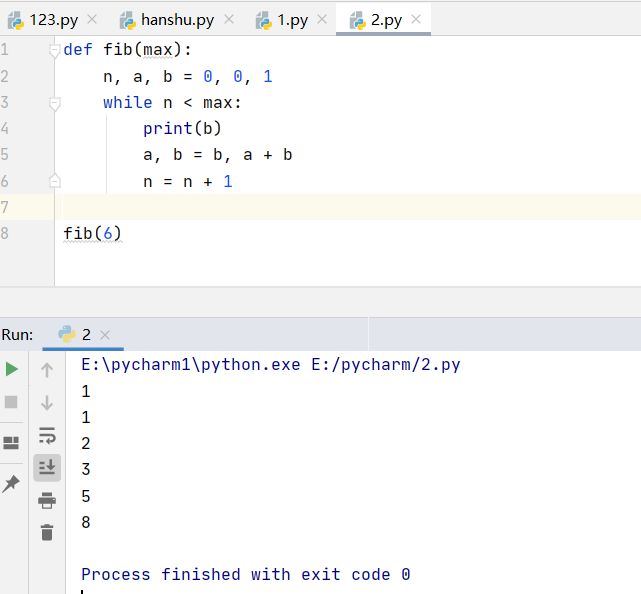Toggle soft-wrap in console output
Screen dimensions: 641x594
coord(47,435)
